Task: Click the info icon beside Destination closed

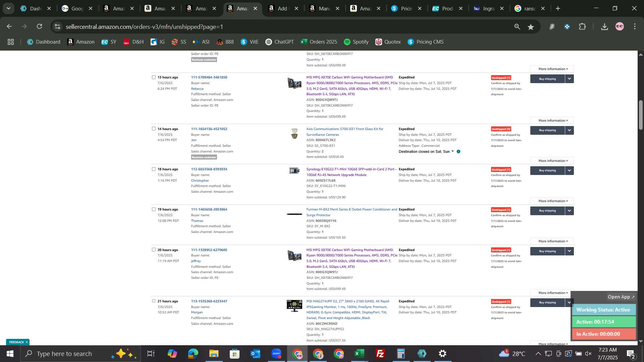Action: [x=459, y=152]
